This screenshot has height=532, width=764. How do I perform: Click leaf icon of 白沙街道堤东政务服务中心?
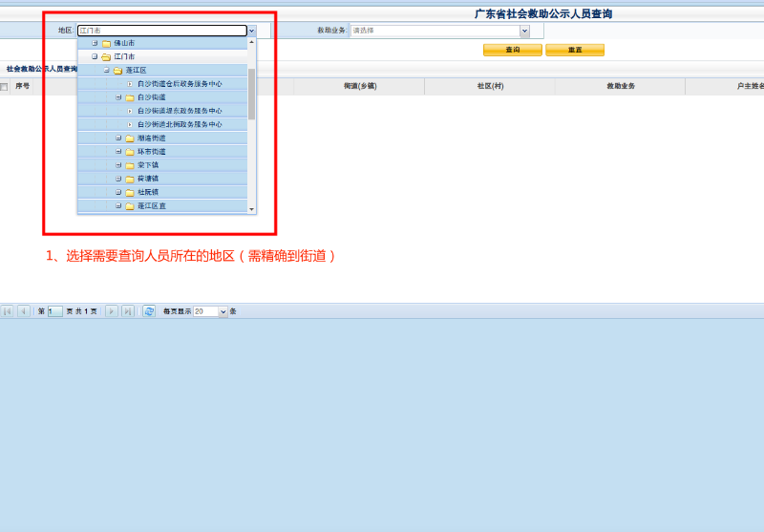[x=130, y=111]
